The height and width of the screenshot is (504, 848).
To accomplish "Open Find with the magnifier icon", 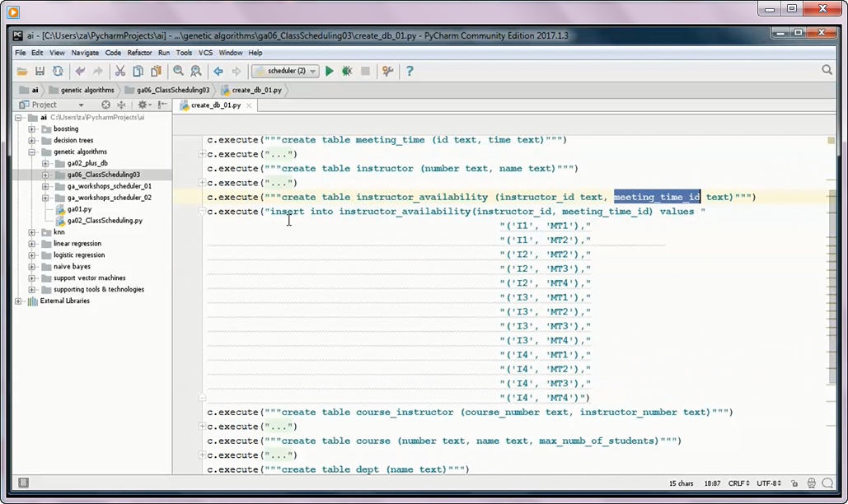I will click(x=179, y=71).
